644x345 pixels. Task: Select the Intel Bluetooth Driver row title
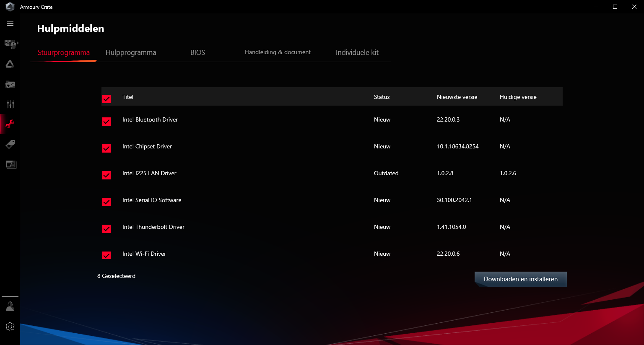click(150, 119)
